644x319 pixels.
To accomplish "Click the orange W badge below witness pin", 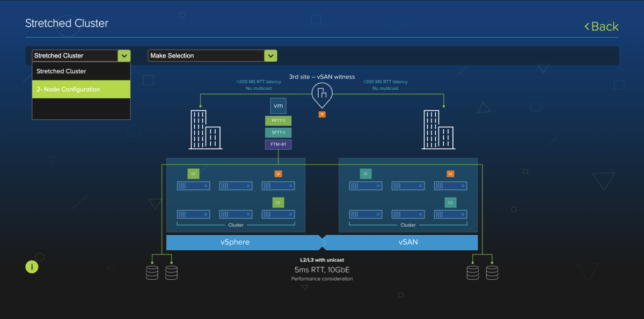I will click(x=322, y=114).
